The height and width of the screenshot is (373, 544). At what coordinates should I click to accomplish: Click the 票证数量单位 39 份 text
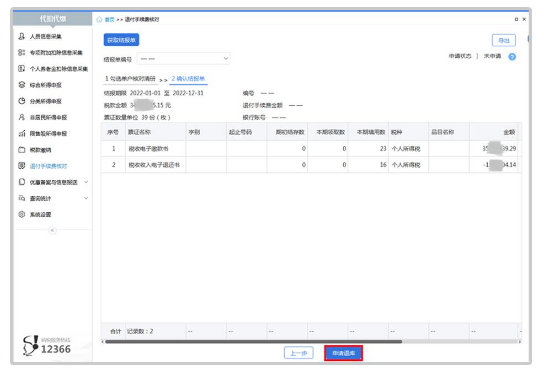[x=137, y=117]
